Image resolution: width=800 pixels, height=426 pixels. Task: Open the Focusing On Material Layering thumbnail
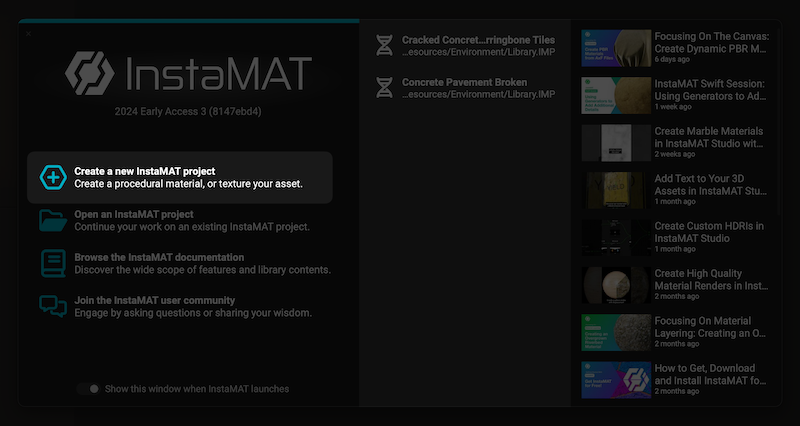point(616,333)
